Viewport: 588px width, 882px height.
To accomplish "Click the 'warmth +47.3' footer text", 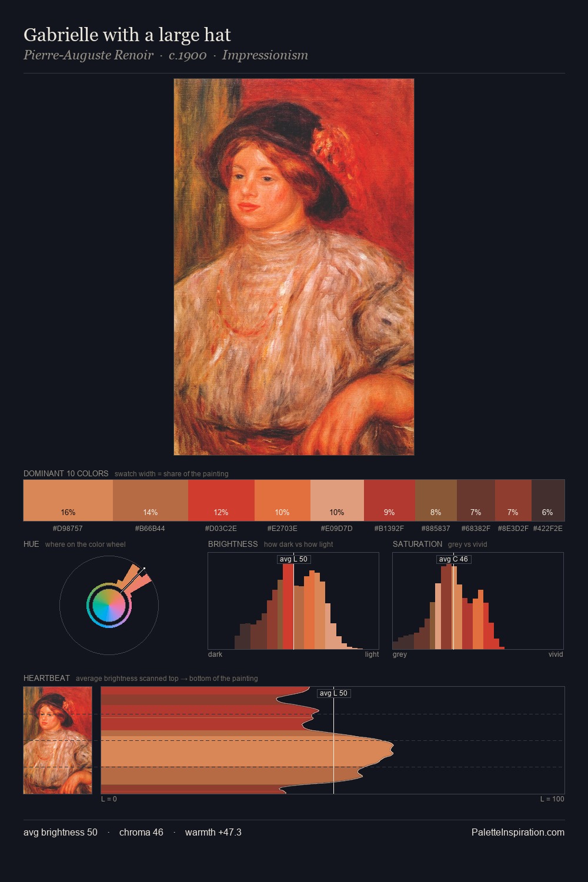I will pos(213,832).
